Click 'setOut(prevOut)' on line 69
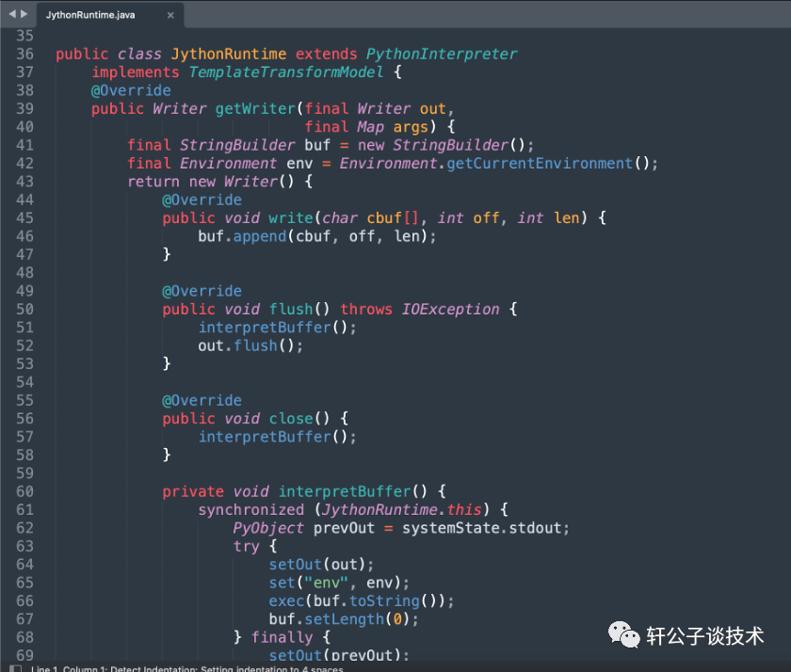The height and width of the screenshot is (672, 791). point(335,655)
